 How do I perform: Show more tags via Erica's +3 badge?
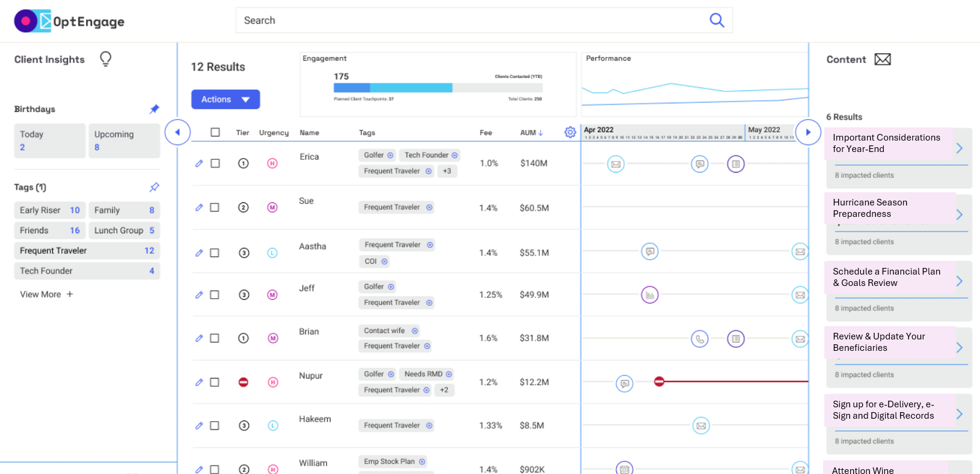click(447, 171)
